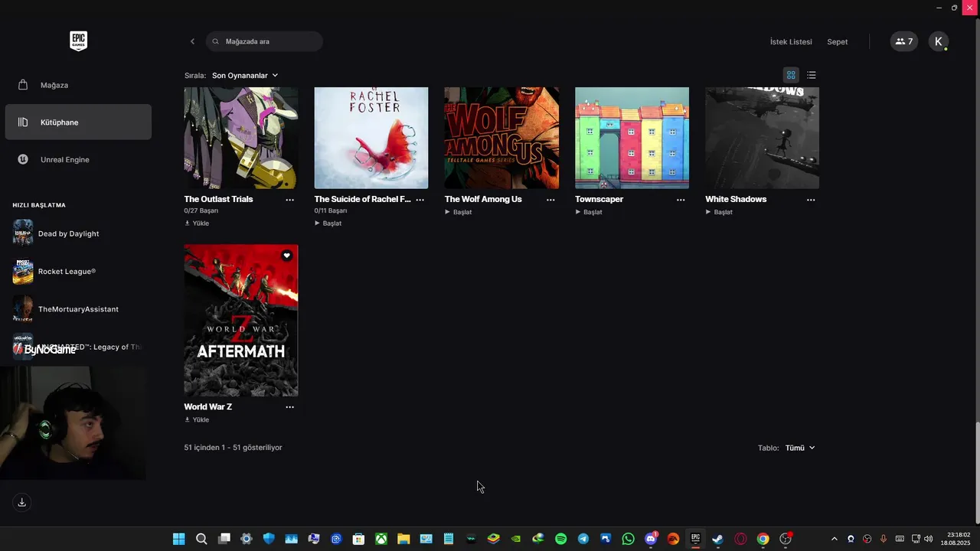The width and height of the screenshot is (980, 551).
Task: Open the downloads icon in sidebar
Action: [21, 503]
